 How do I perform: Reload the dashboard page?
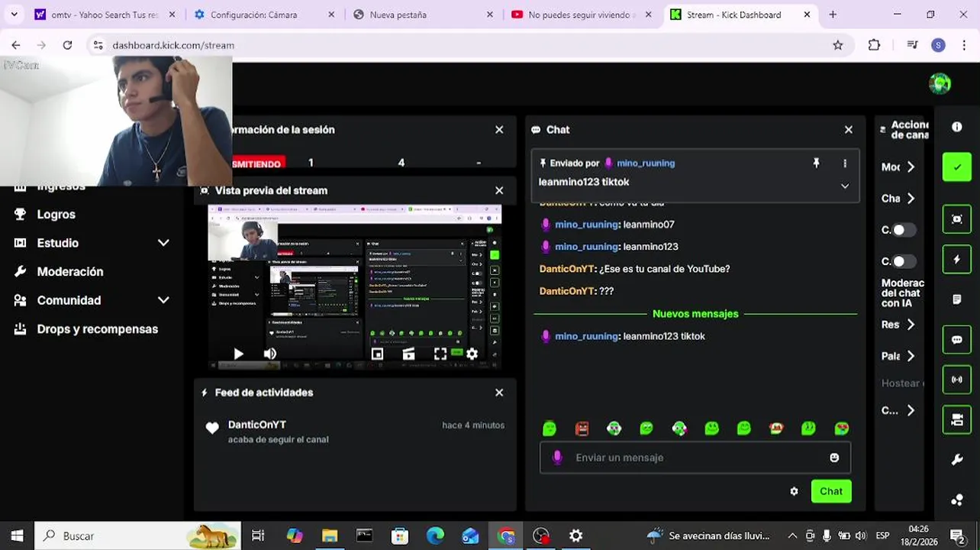click(67, 45)
